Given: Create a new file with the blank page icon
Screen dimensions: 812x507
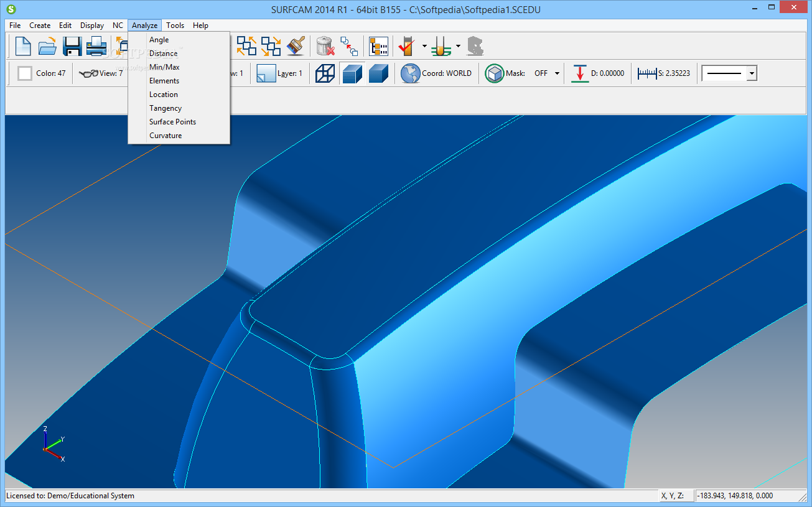Looking at the screenshot, I should coord(23,46).
